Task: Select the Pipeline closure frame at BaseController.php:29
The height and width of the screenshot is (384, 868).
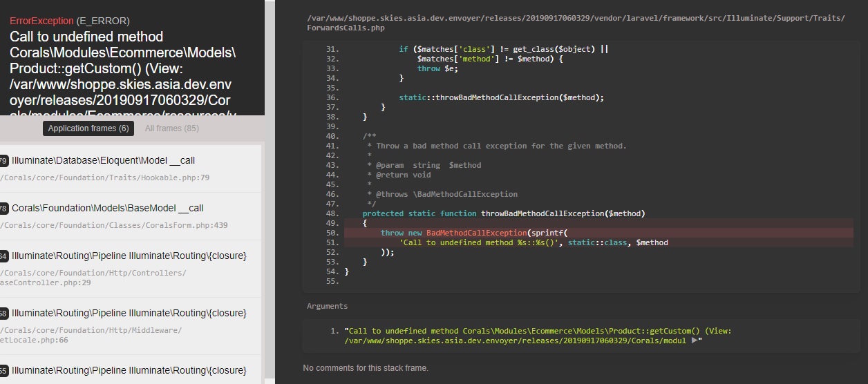Action: (131, 268)
